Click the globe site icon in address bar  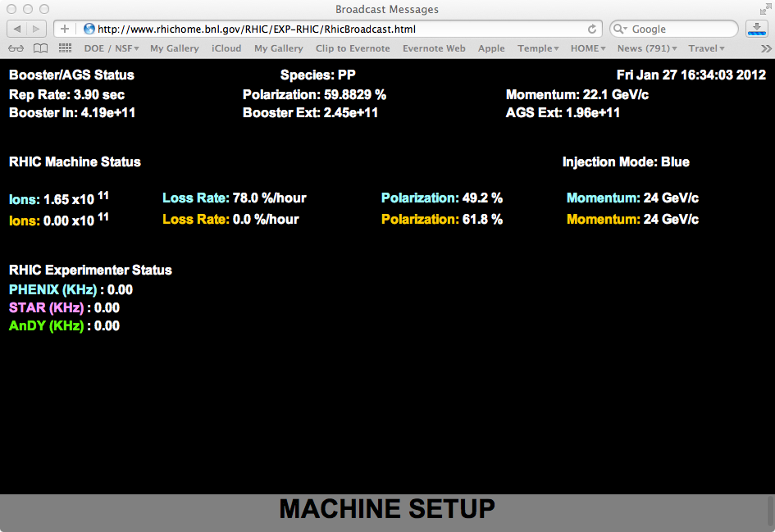89,30
